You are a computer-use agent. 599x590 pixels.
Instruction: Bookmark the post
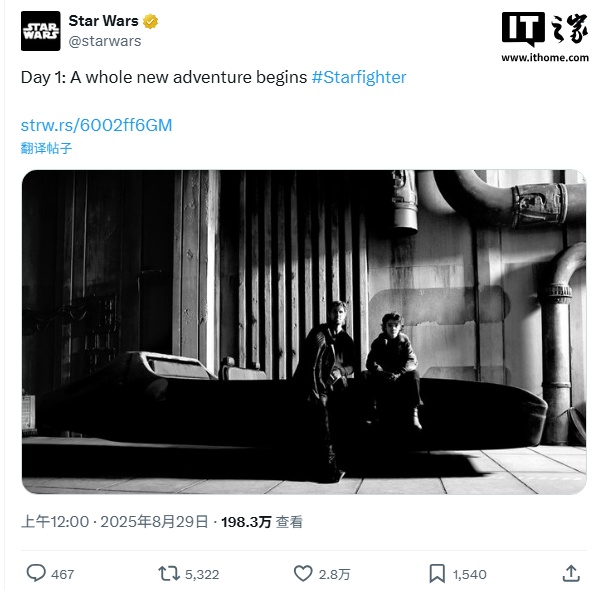(x=437, y=574)
